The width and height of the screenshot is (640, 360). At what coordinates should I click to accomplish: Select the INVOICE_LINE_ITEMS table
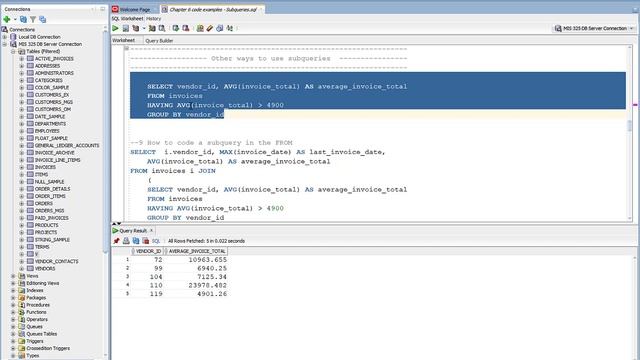[58, 160]
